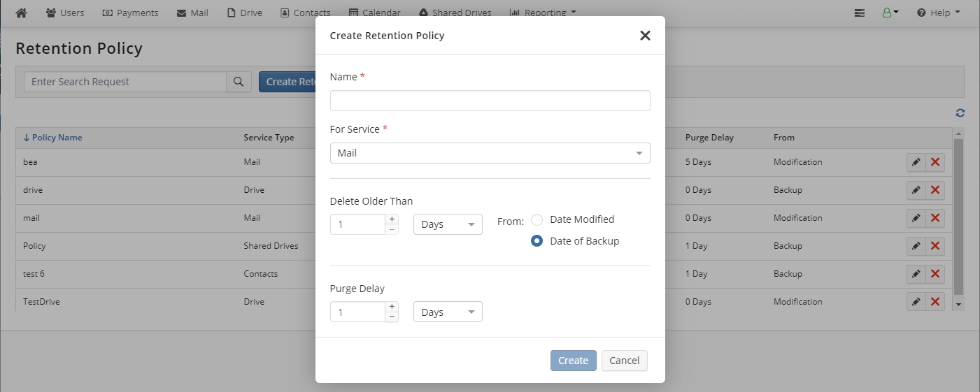Click the search magnifier icon
This screenshot has width=980, height=392.
pyautogui.click(x=239, y=82)
